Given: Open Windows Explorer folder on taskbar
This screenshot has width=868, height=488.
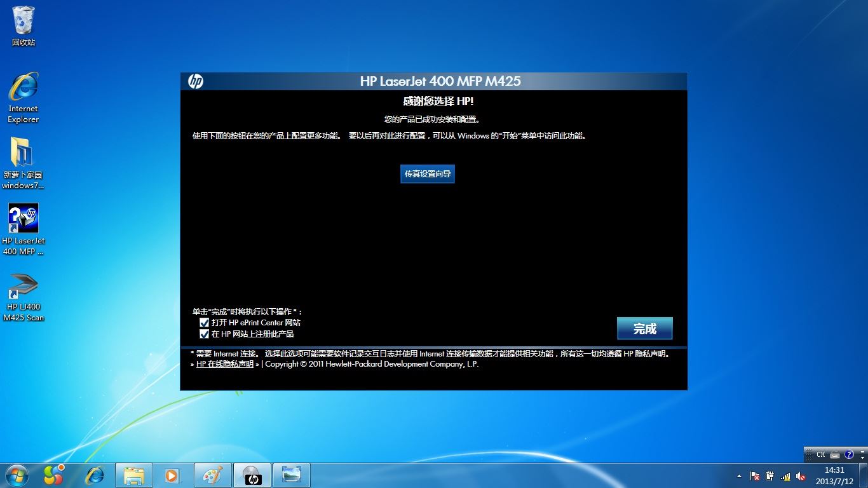Looking at the screenshot, I should tap(134, 475).
